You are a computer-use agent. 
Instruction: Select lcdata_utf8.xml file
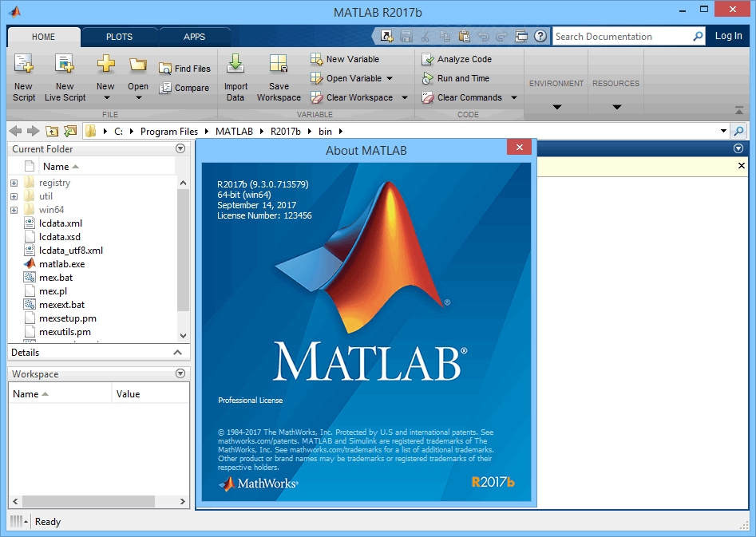tap(71, 251)
